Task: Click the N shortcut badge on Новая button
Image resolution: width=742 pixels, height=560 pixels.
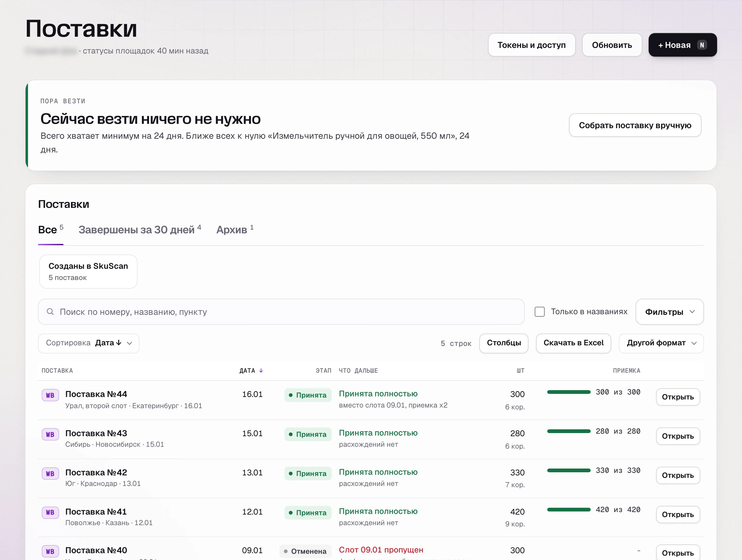Action: pyautogui.click(x=702, y=45)
